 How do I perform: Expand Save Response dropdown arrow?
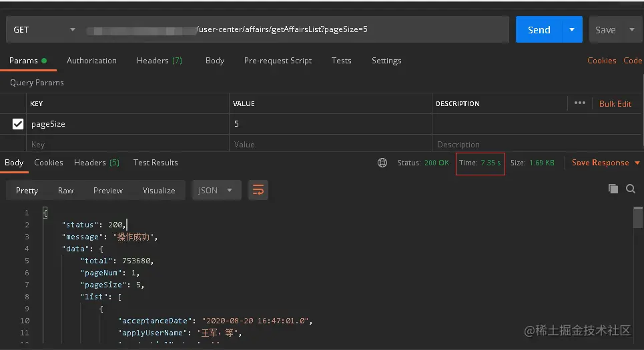pos(637,163)
